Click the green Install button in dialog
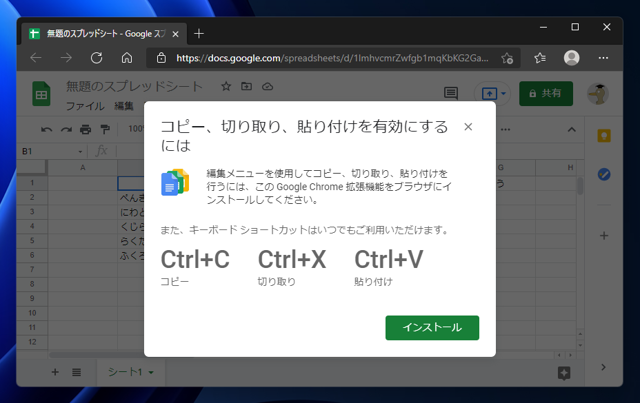 click(x=432, y=327)
